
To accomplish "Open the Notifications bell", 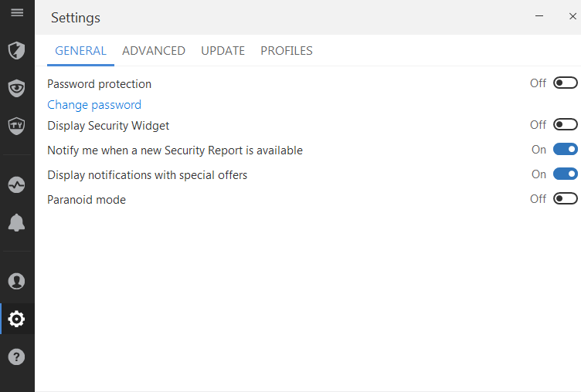I will pos(16,223).
